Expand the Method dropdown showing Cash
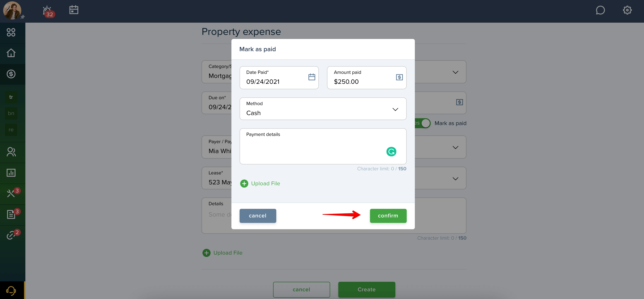Viewport: 644px width, 299px height. [323, 109]
